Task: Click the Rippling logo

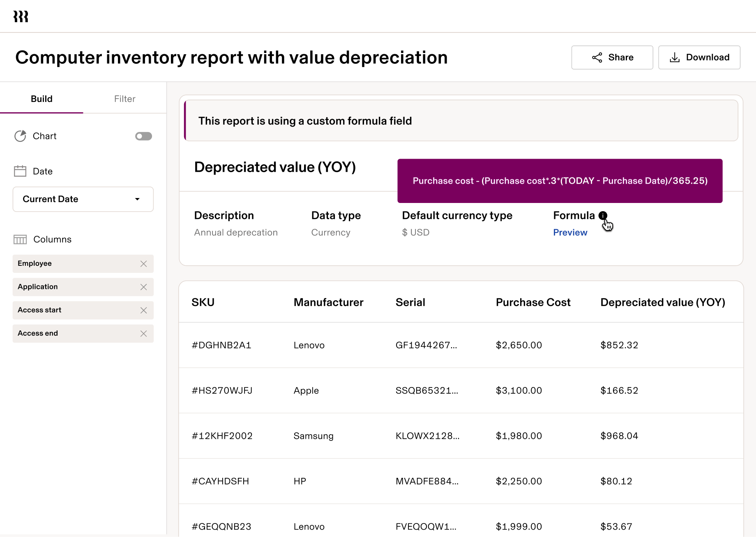Action: coord(21,16)
